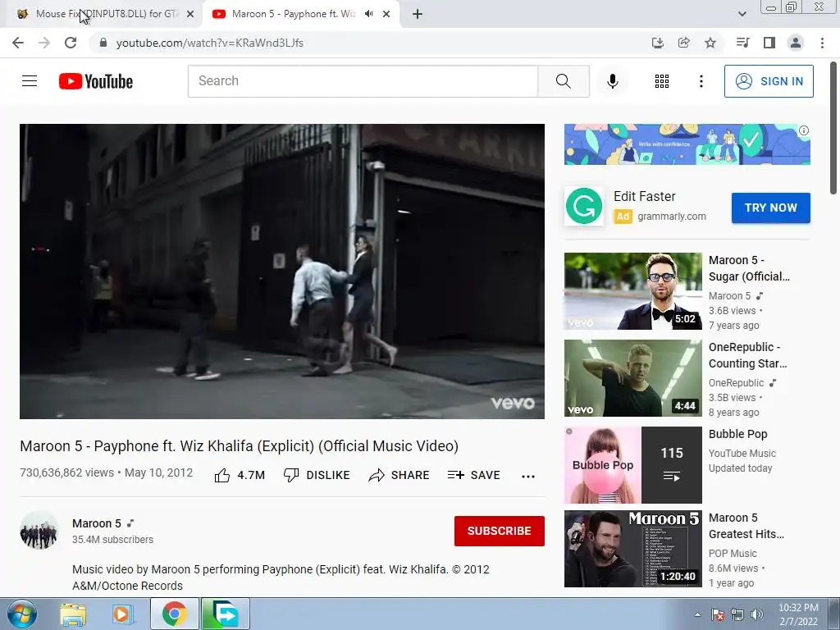This screenshot has width=840, height=630.
Task: Install YouTube app from address bar icon
Action: [658, 43]
